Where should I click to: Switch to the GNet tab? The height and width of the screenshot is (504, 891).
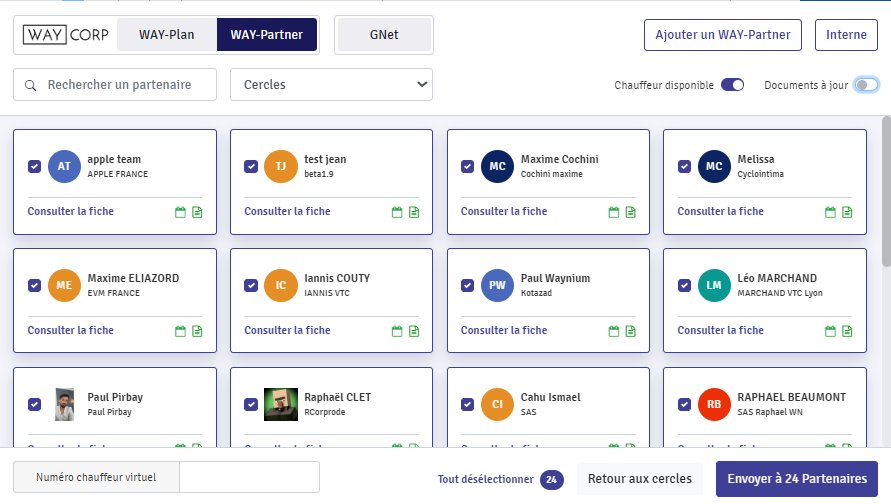tap(384, 35)
